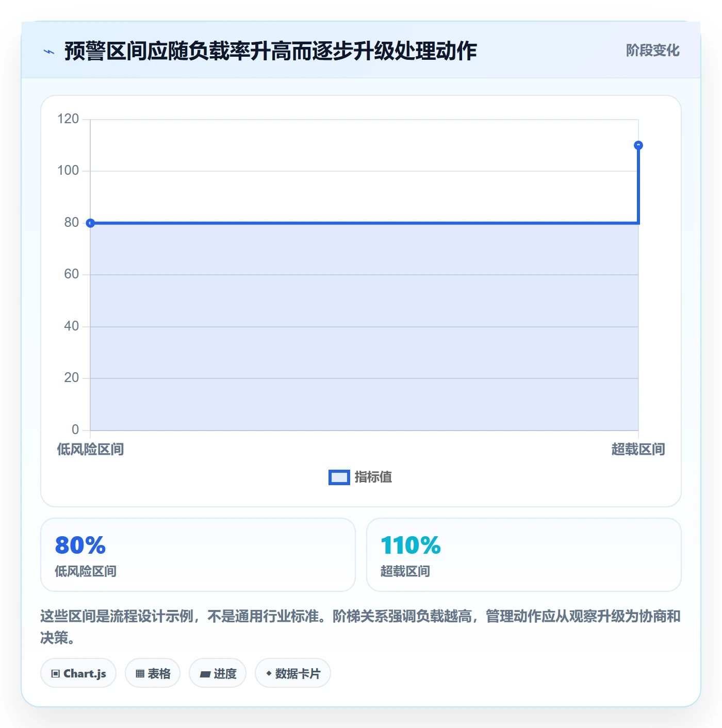
Task: Open the 80% 低风险区间 data card
Action: point(198,555)
